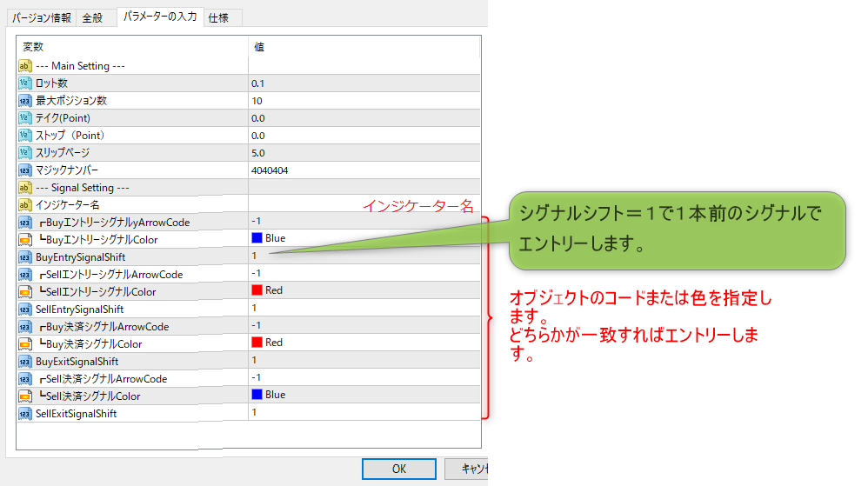
Task: Select the 最大ポジション数 variable name
Action: coord(71,101)
